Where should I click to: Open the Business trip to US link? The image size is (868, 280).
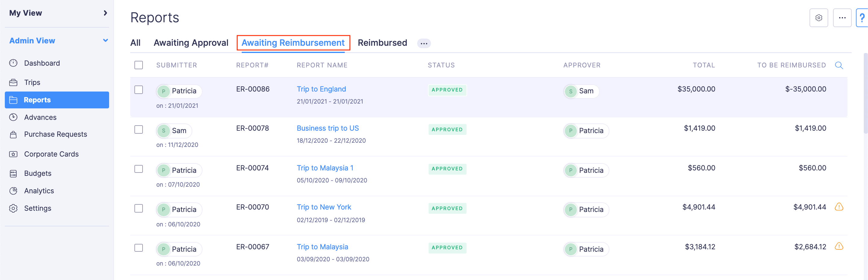click(328, 128)
